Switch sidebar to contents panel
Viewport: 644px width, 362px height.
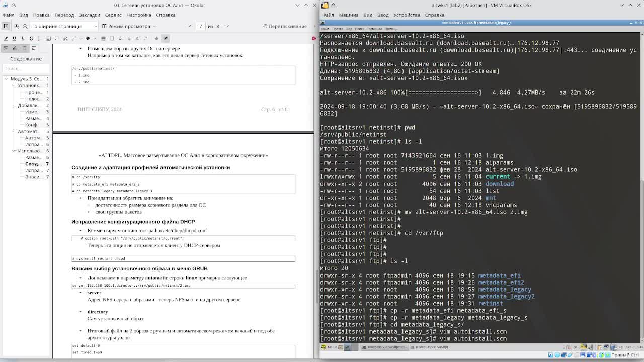coord(34,48)
